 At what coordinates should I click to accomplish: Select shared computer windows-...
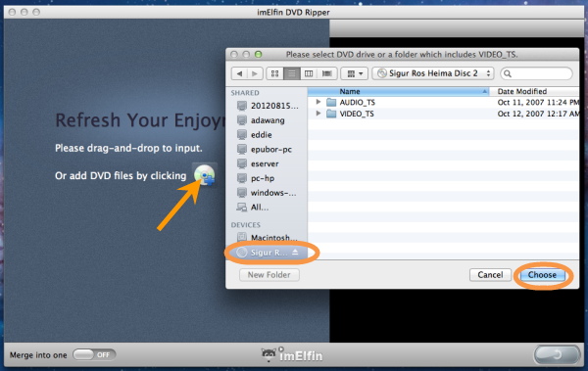point(267,193)
